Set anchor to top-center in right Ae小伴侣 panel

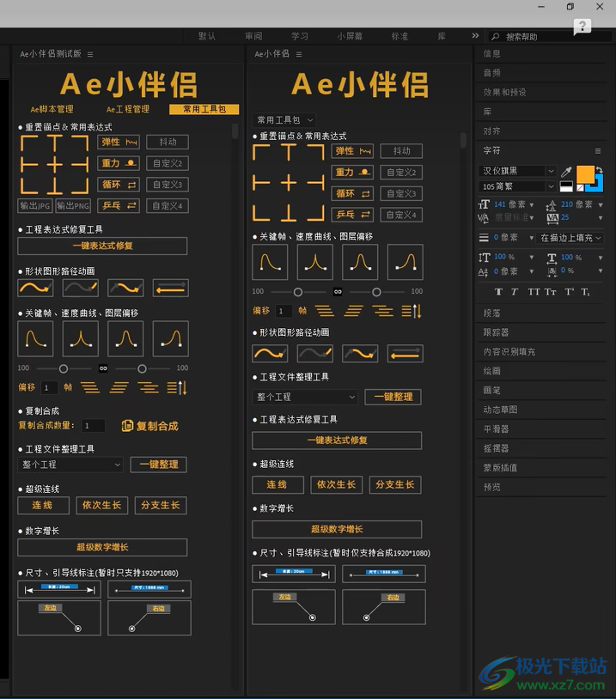[x=289, y=152]
